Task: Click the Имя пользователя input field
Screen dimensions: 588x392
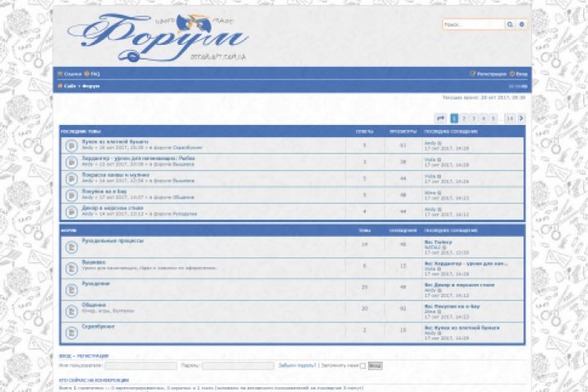Action: coord(141,366)
